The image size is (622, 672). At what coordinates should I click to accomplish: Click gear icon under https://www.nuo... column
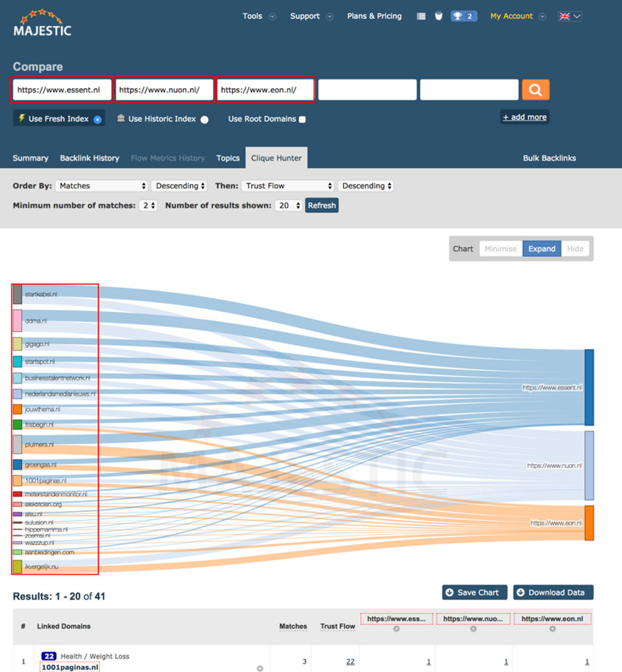(473, 629)
